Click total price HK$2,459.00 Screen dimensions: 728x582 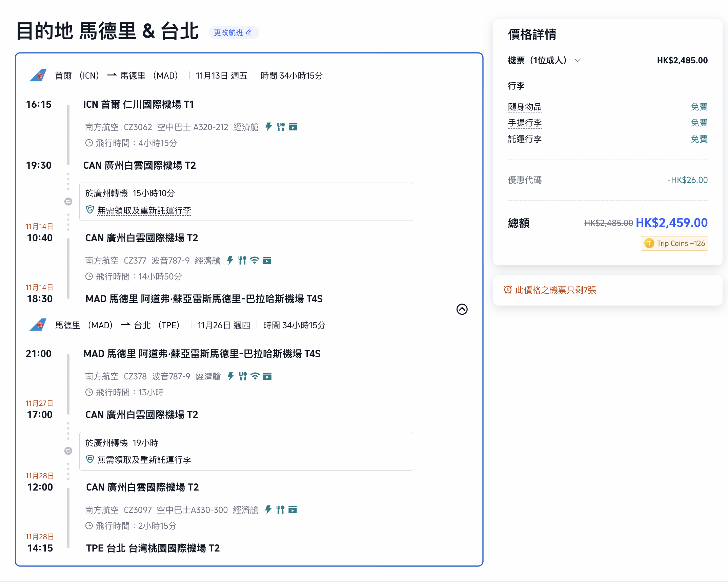pos(671,223)
